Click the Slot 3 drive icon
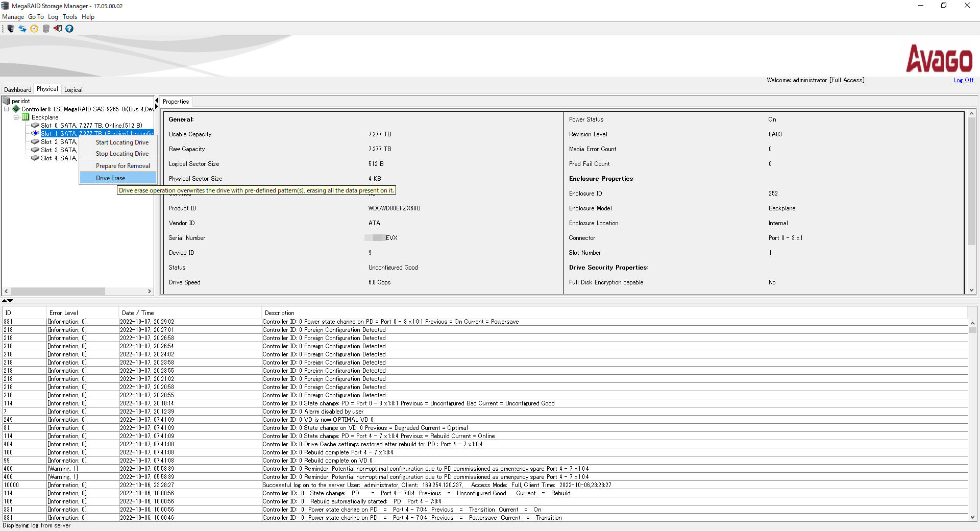The image size is (980, 531). (35, 150)
